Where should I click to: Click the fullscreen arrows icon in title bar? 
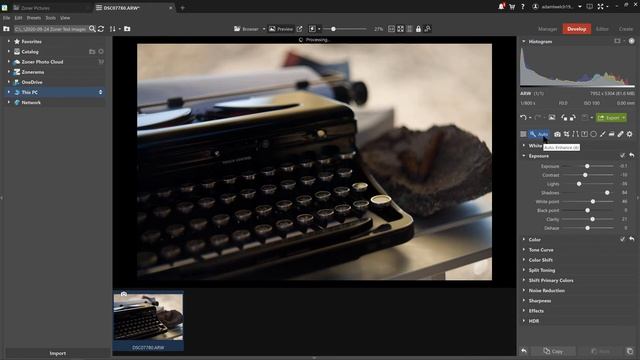(x=600, y=7)
